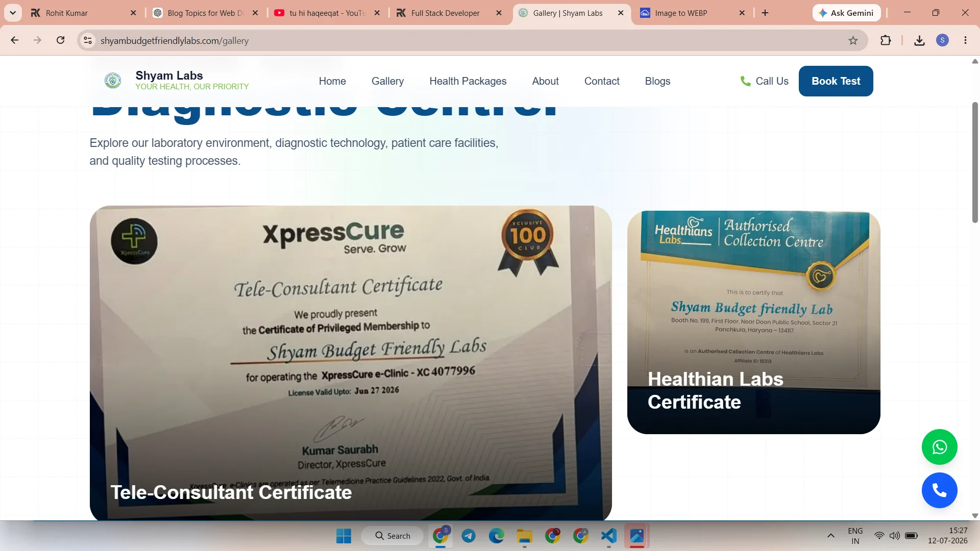Open Blogs page link
Viewport: 980px width, 551px height.
657,81
